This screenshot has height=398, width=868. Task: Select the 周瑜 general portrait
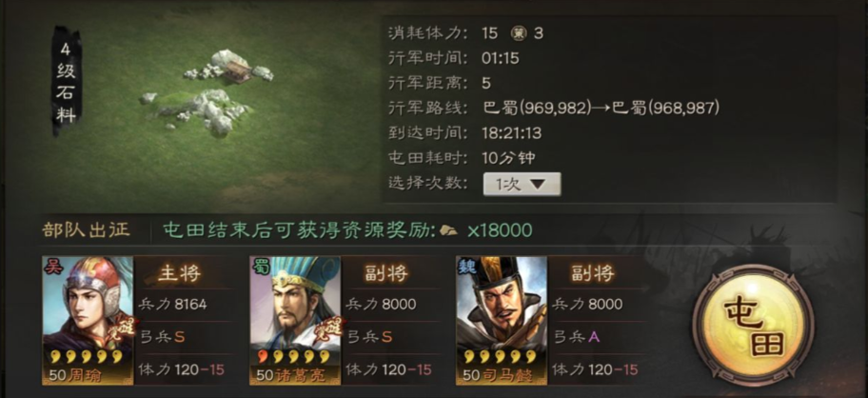(x=88, y=321)
